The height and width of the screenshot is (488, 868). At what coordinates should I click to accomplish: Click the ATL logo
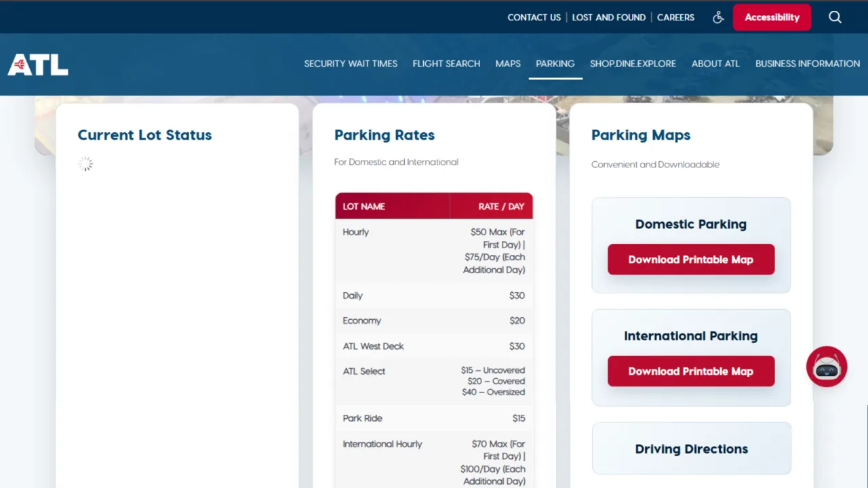pos(38,64)
